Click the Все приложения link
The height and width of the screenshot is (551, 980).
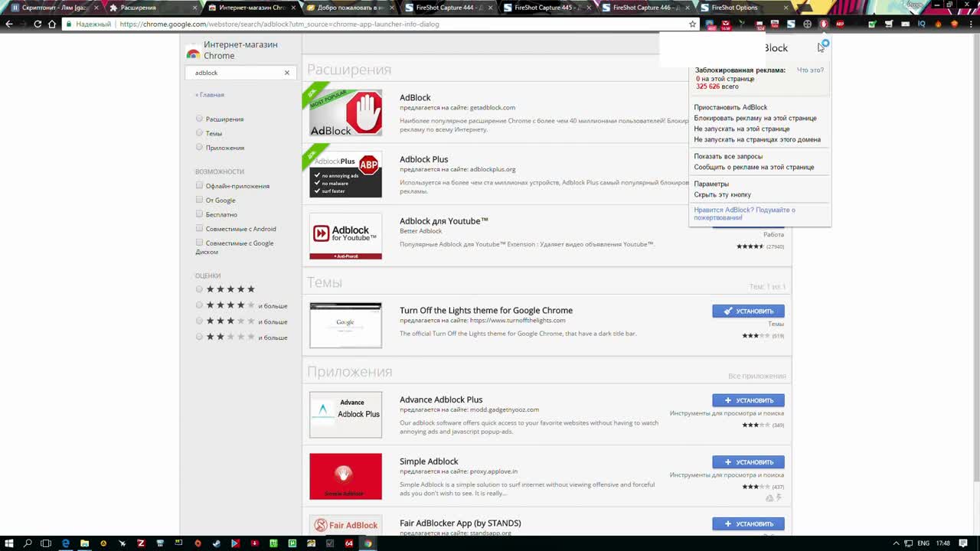point(757,376)
